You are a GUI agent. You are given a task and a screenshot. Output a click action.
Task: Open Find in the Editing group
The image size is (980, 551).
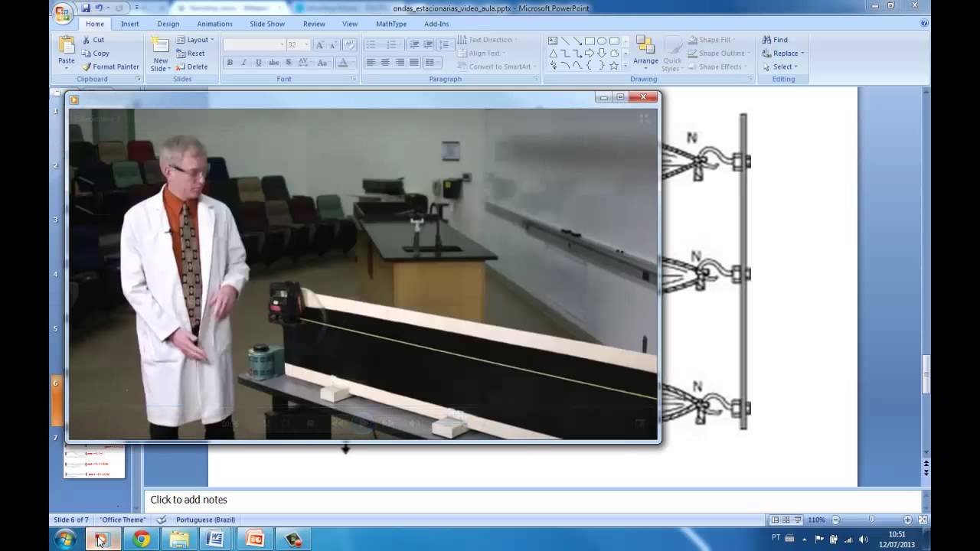point(775,40)
